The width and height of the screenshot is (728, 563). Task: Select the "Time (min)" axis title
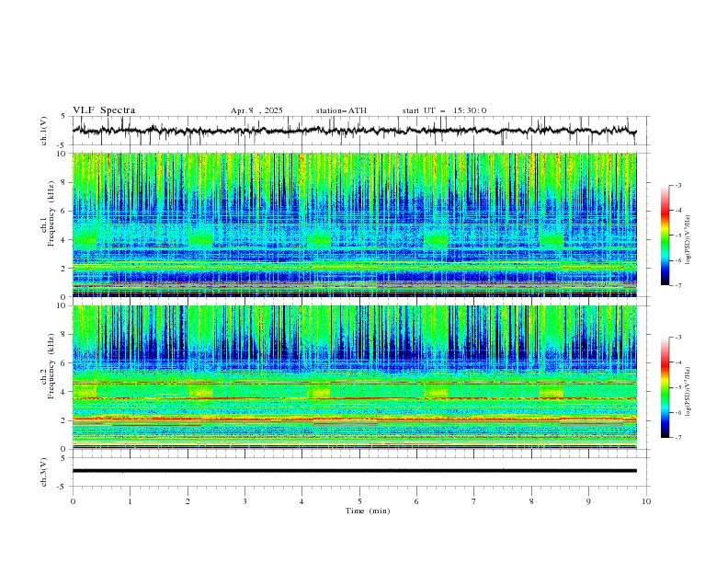click(x=368, y=511)
